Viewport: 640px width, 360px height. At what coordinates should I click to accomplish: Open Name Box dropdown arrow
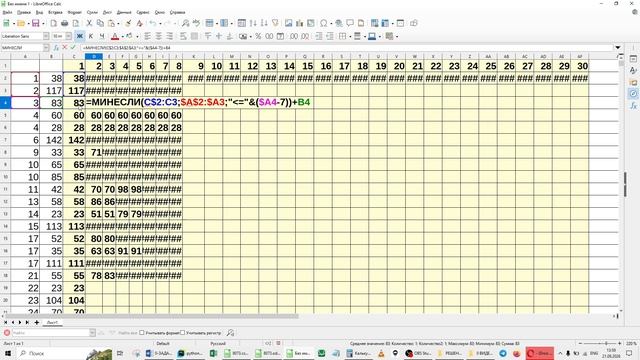tap(46, 48)
